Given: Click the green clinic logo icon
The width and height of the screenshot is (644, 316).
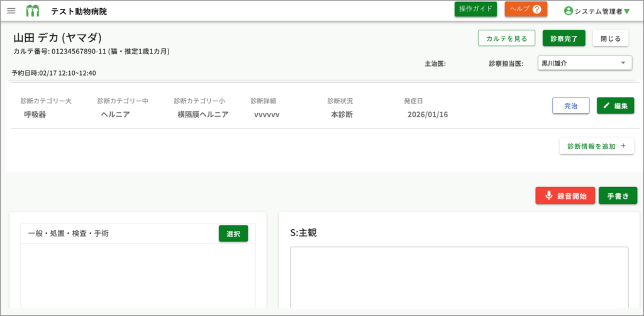Looking at the screenshot, I should pos(33,11).
